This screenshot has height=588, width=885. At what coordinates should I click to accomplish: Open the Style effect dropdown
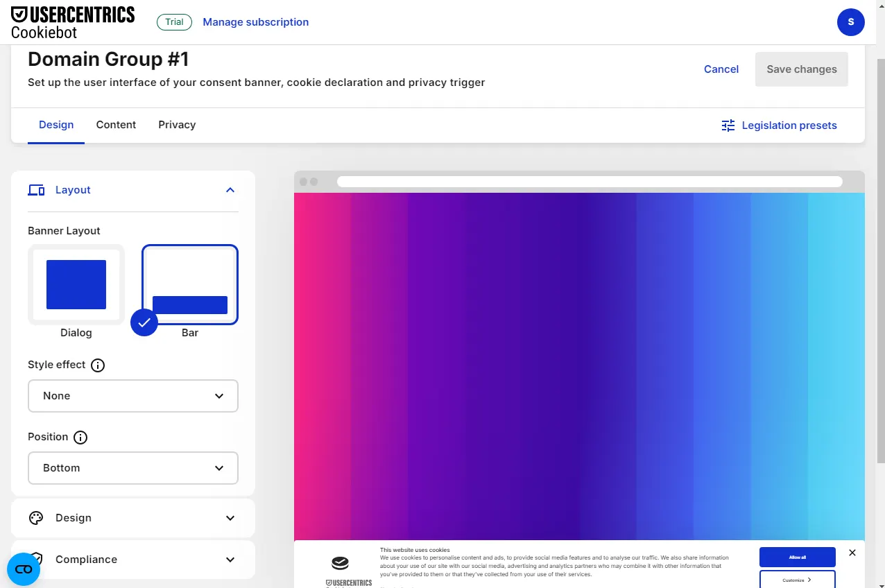point(133,396)
